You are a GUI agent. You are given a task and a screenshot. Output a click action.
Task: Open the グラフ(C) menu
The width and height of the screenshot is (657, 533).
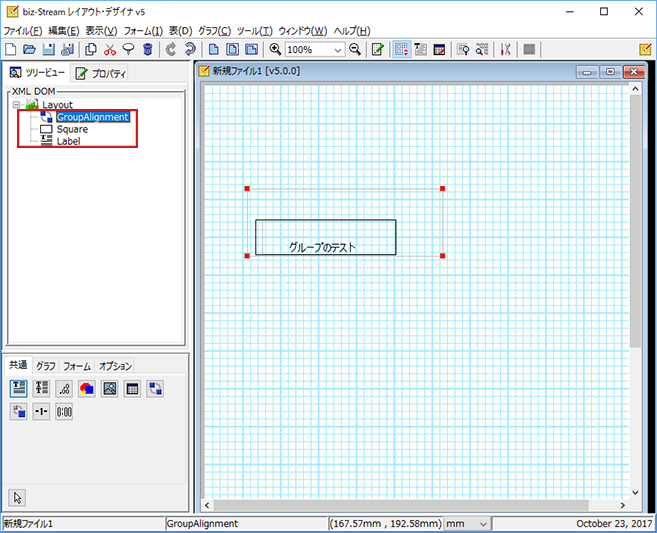[x=215, y=31]
